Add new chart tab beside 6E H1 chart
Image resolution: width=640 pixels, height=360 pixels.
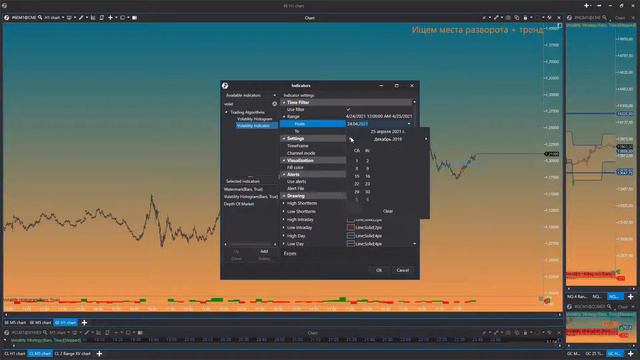[84, 322]
